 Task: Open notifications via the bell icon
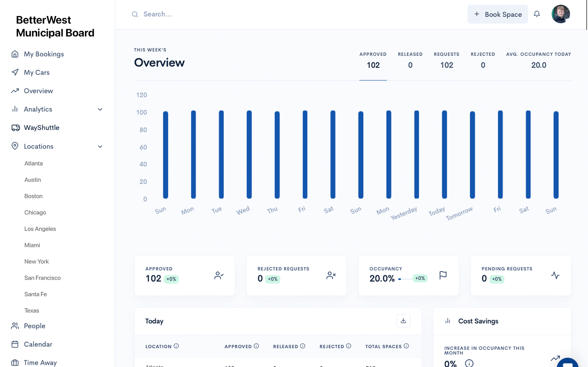tap(537, 14)
